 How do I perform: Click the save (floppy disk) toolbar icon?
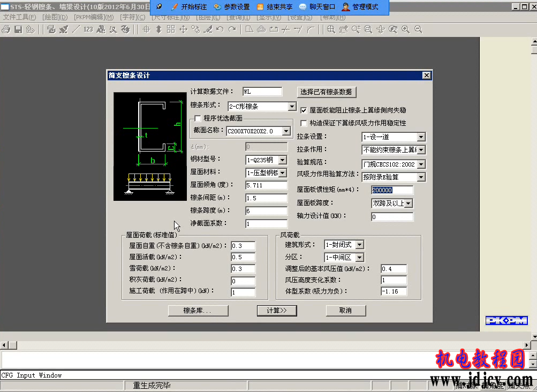click(x=18, y=29)
